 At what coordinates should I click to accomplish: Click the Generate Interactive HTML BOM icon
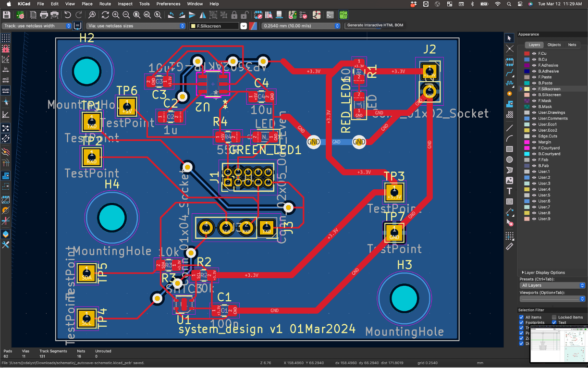point(343,15)
